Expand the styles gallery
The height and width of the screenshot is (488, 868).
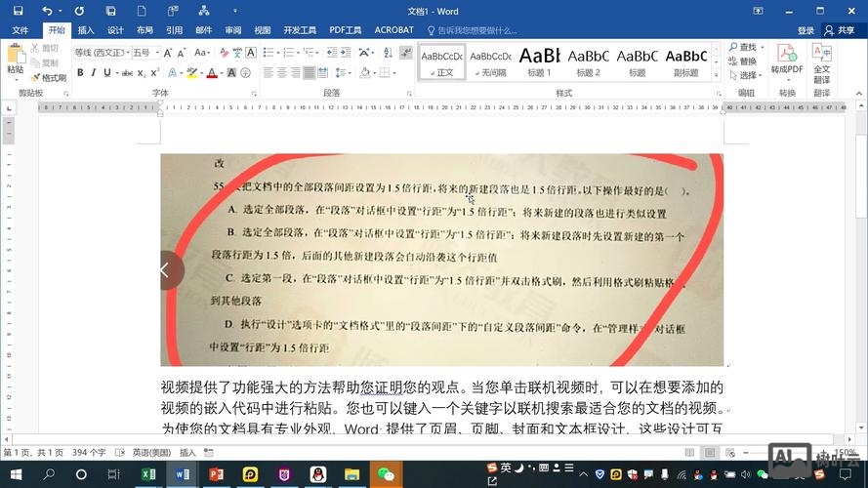[x=717, y=75]
